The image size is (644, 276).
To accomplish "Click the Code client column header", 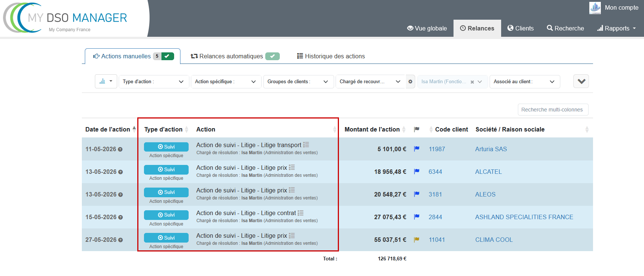I will 451,129.
